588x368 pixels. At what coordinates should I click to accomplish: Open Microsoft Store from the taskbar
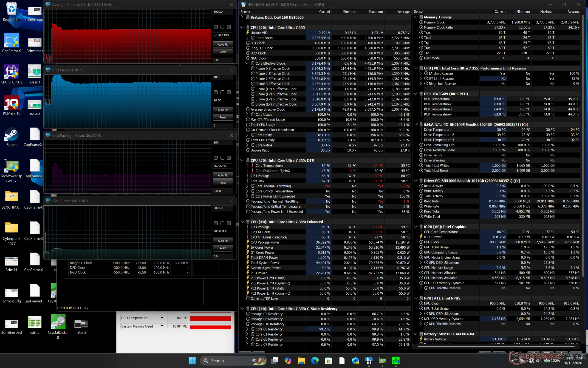coord(328,360)
